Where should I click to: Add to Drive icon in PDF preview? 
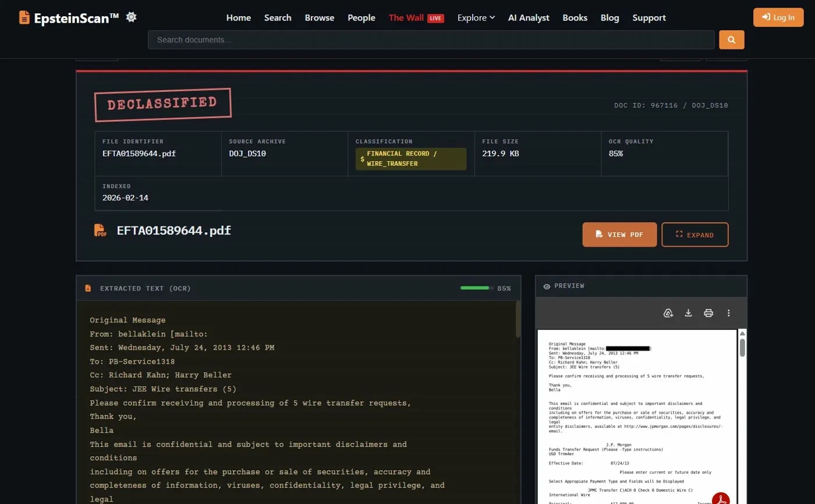click(668, 313)
